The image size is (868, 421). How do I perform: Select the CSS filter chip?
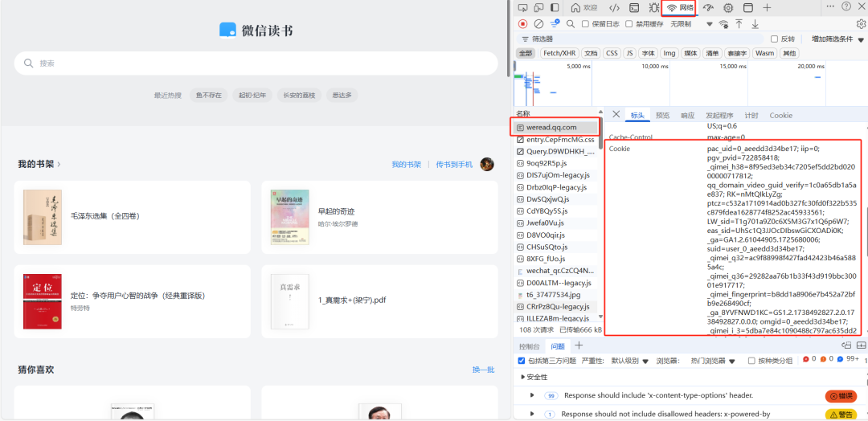[612, 53]
